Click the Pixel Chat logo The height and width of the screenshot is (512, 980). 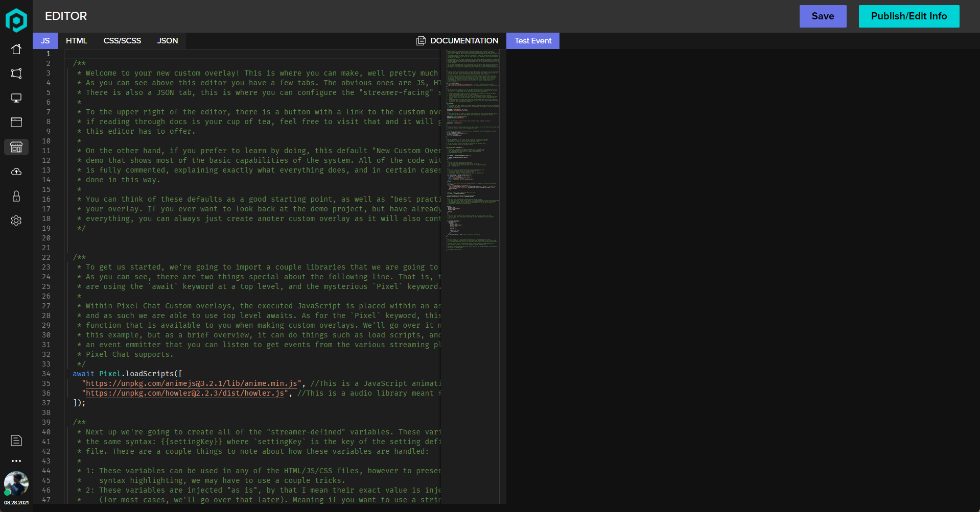pyautogui.click(x=17, y=20)
